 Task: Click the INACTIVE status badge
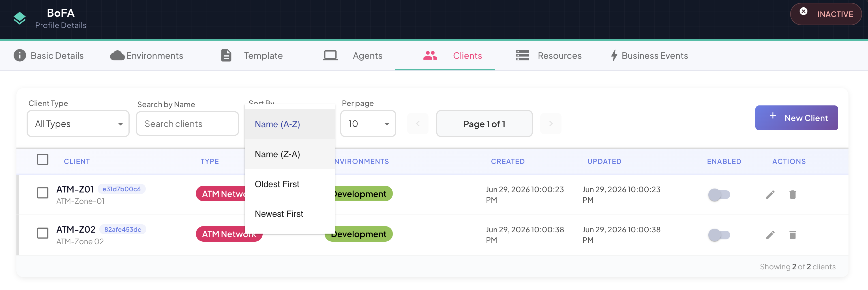point(826,14)
